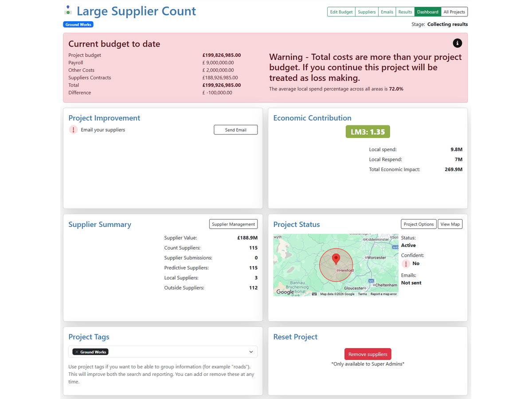Go to the Suppliers tab
Viewport: 532px width, 399px height.
pos(367,12)
